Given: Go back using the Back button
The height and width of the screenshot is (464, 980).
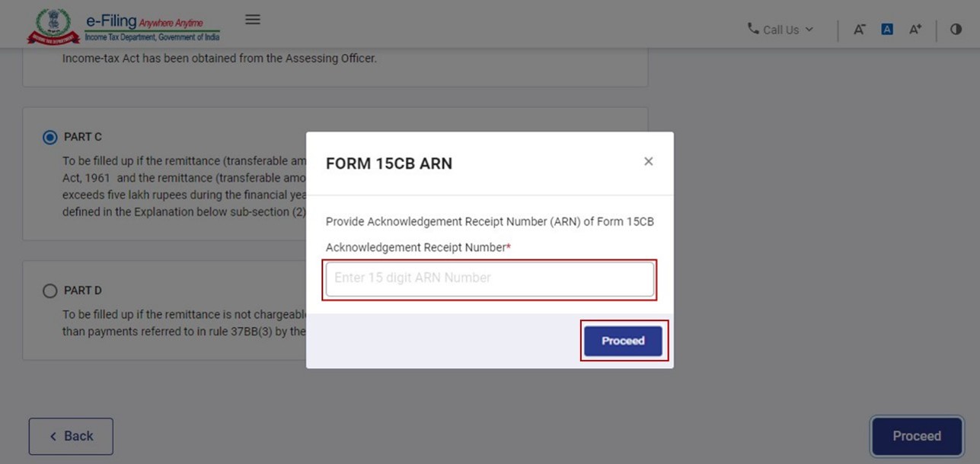Looking at the screenshot, I should pos(71,437).
